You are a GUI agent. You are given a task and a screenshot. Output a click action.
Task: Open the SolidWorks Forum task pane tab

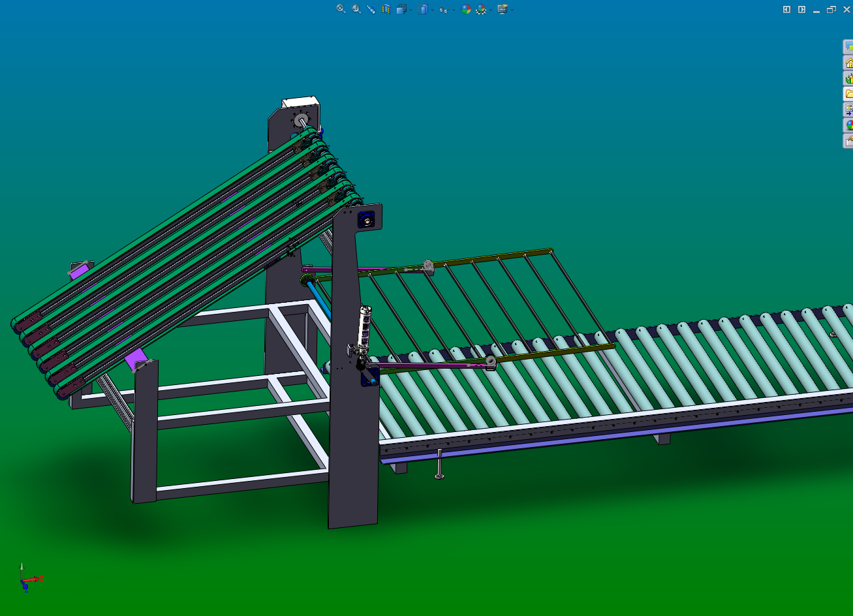[x=848, y=47]
